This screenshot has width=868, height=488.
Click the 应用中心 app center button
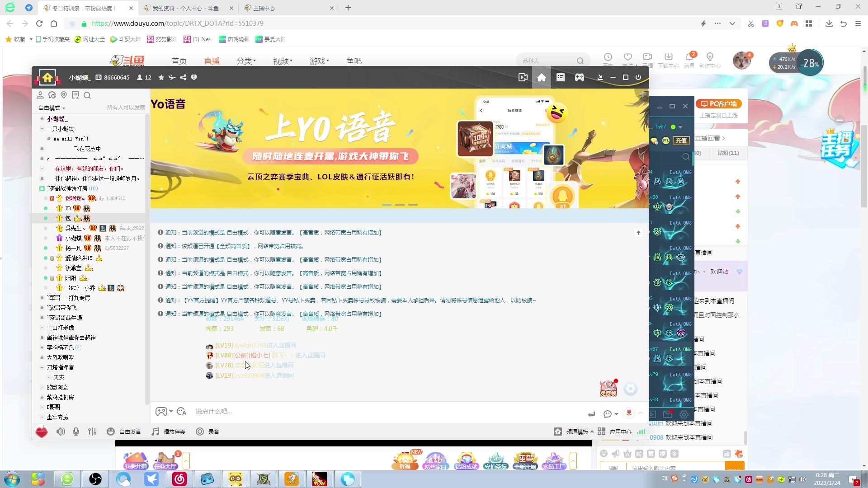[x=615, y=432]
